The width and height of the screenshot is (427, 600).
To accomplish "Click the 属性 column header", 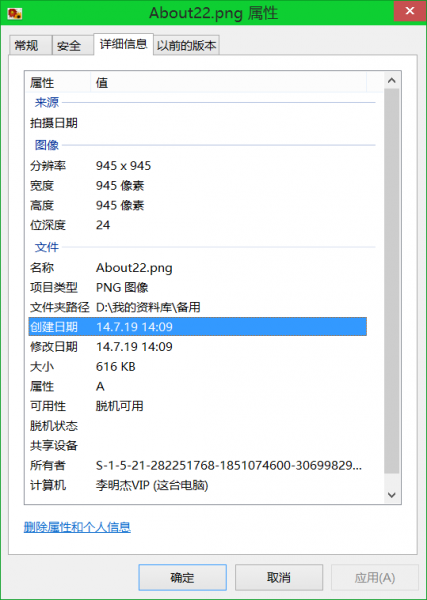I will (x=59, y=83).
